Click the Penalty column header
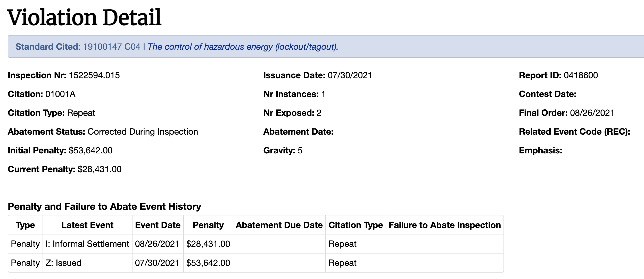Image resolution: width=644 pixels, height=279 pixels. point(208,225)
